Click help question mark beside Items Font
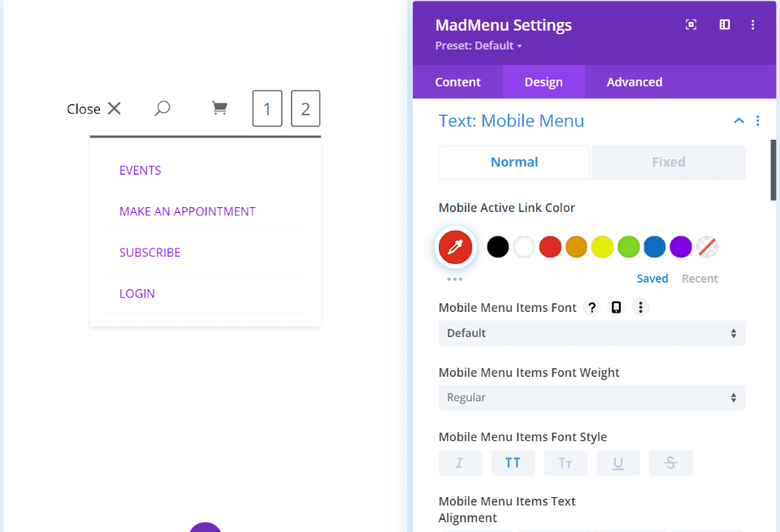Image resolution: width=780 pixels, height=532 pixels. pos(592,307)
